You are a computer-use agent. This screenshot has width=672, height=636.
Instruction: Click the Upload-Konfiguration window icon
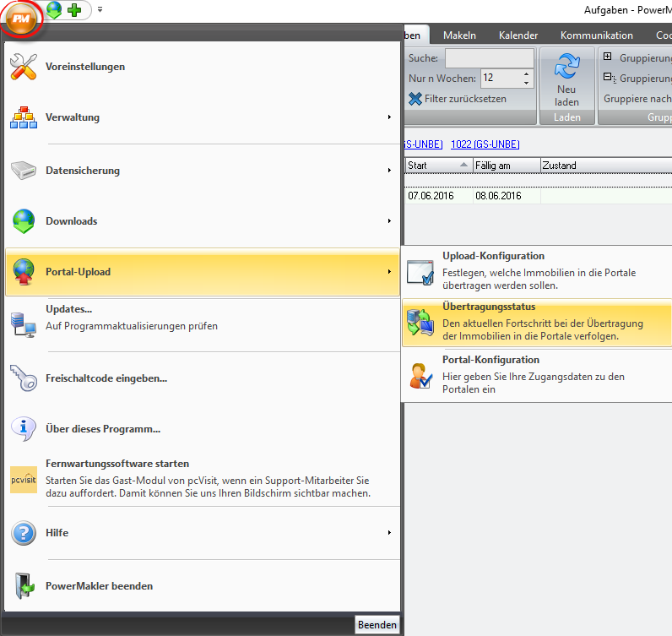pyautogui.click(x=420, y=272)
